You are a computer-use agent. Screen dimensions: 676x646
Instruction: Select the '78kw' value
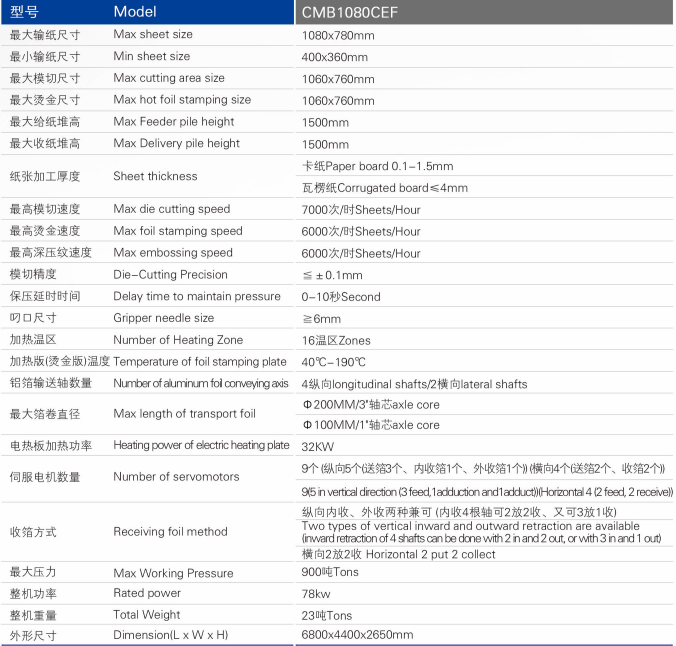(x=316, y=594)
